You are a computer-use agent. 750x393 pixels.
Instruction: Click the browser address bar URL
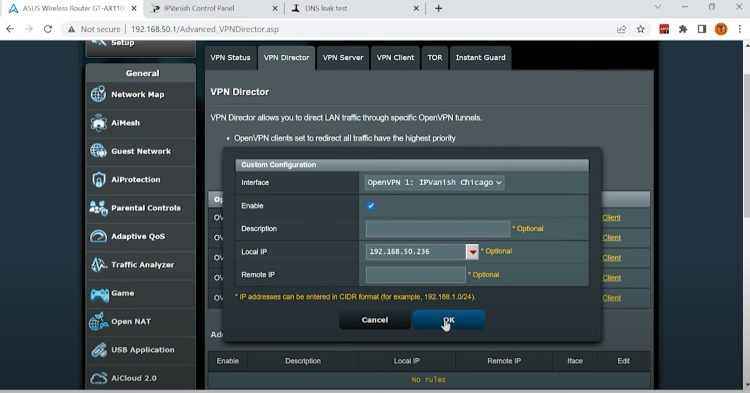pos(205,29)
